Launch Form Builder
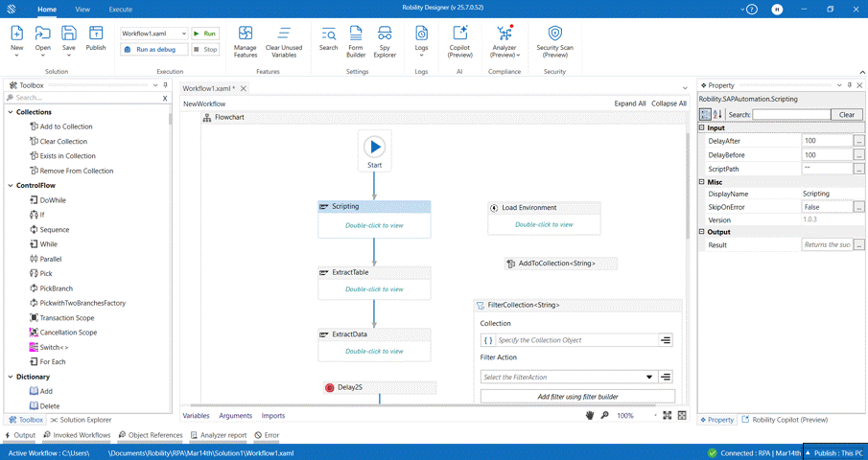 356,41
